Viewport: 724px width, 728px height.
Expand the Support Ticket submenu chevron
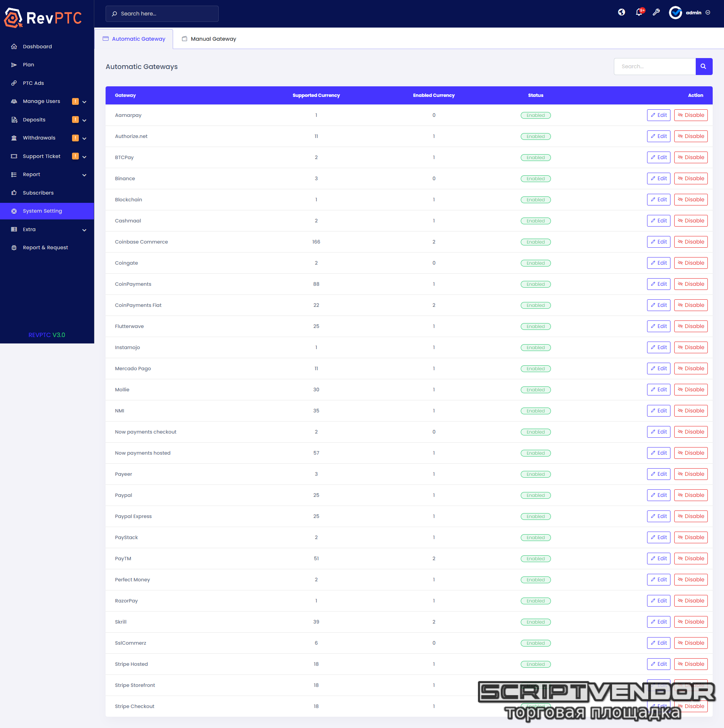(x=84, y=157)
